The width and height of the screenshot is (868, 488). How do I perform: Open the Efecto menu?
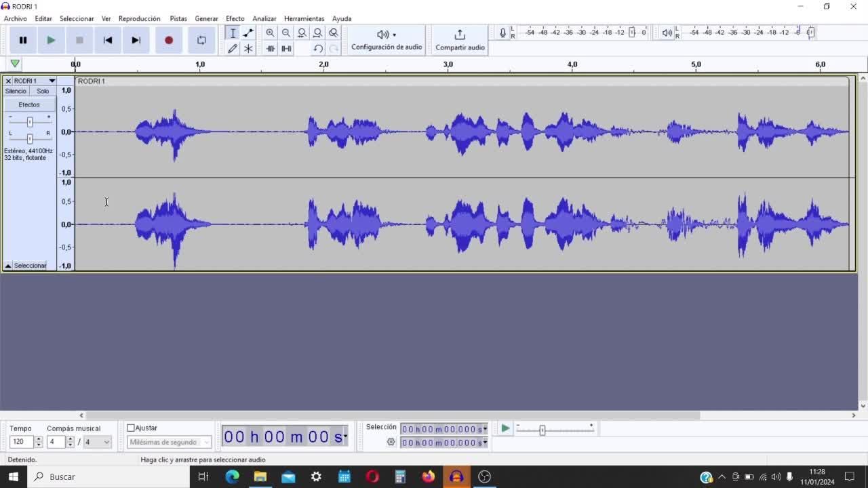(x=235, y=18)
